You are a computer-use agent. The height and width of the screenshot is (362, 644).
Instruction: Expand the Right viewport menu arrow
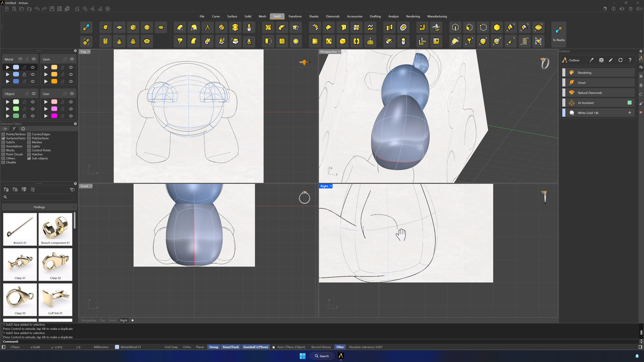pyautogui.click(x=331, y=186)
